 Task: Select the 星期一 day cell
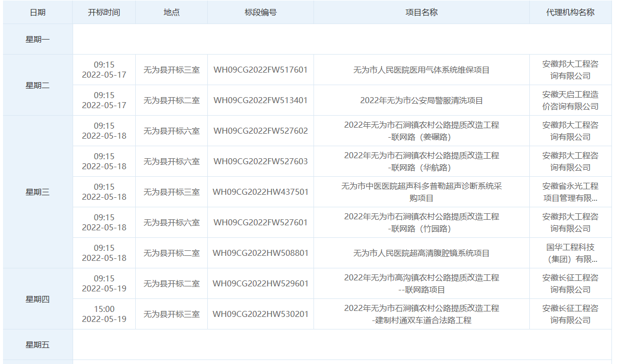[x=38, y=39]
